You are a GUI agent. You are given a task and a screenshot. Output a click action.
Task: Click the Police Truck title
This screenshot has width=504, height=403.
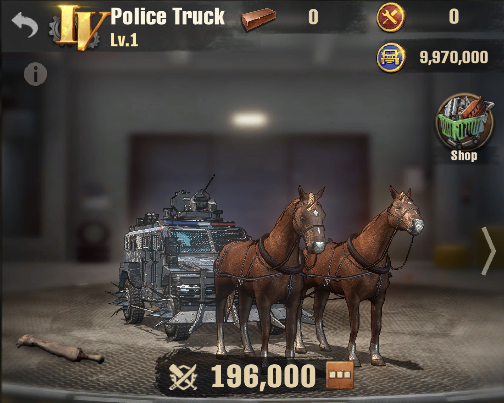point(168,17)
